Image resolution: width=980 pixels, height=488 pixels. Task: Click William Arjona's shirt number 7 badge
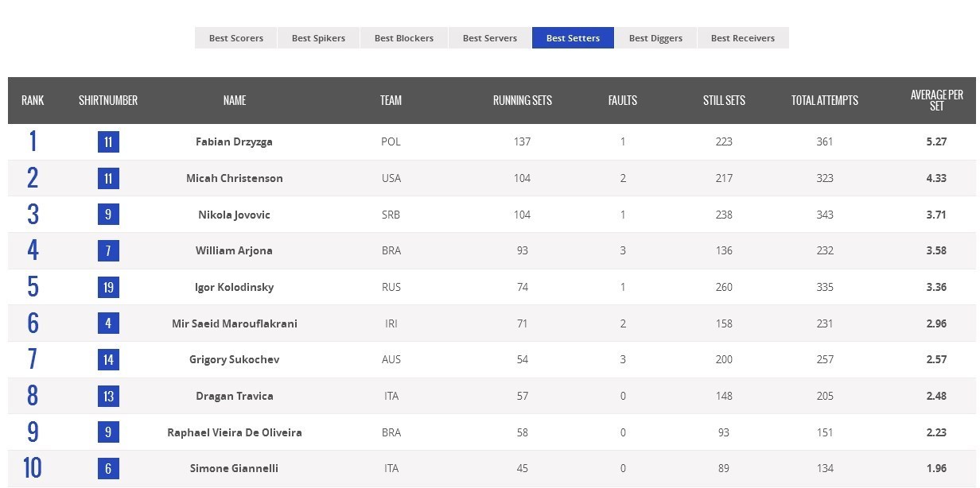pos(108,251)
